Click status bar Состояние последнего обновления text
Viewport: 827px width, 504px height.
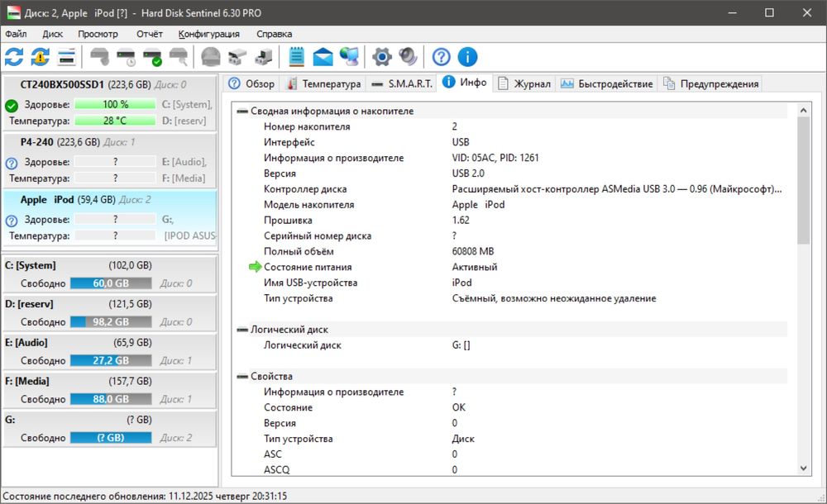point(145,496)
